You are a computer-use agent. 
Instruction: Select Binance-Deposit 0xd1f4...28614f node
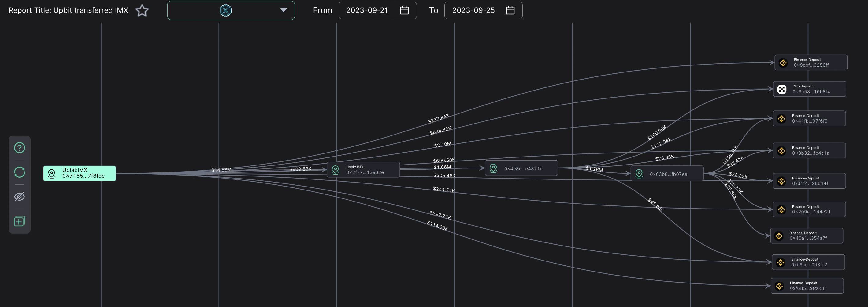tap(809, 181)
